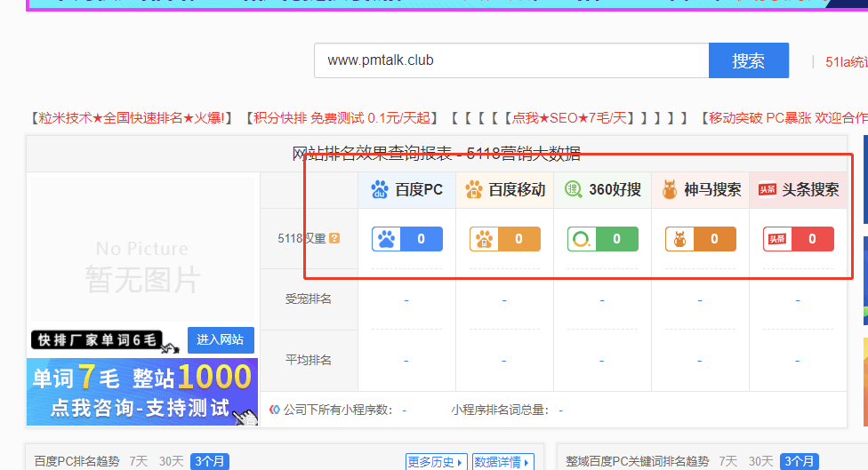Image resolution: width=868 pixels, height=470 pixels.
Task: Select 7天 tab in 百度PC排名趋势
Action: click(139, 461)
